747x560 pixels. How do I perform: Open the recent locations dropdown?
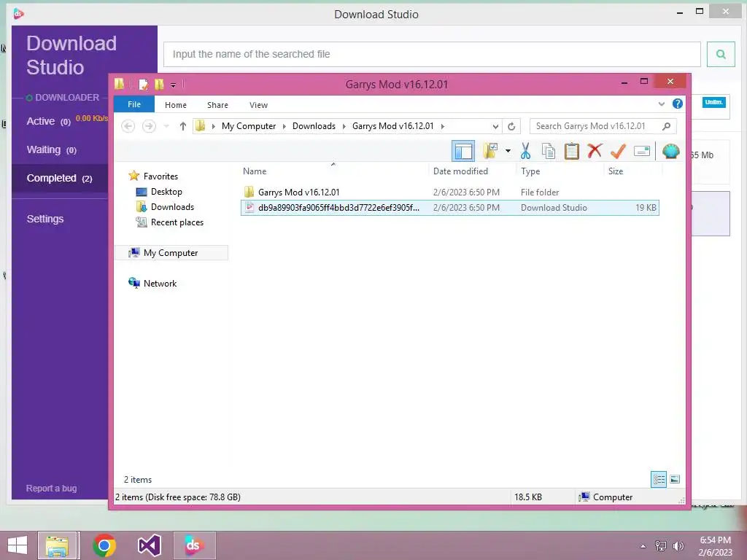coord(166,126)
